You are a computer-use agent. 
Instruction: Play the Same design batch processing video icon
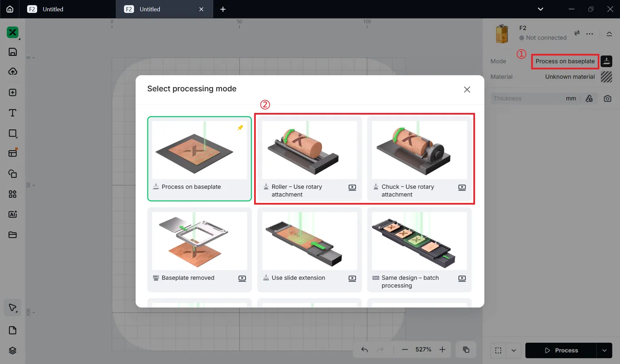click(462, 279)
